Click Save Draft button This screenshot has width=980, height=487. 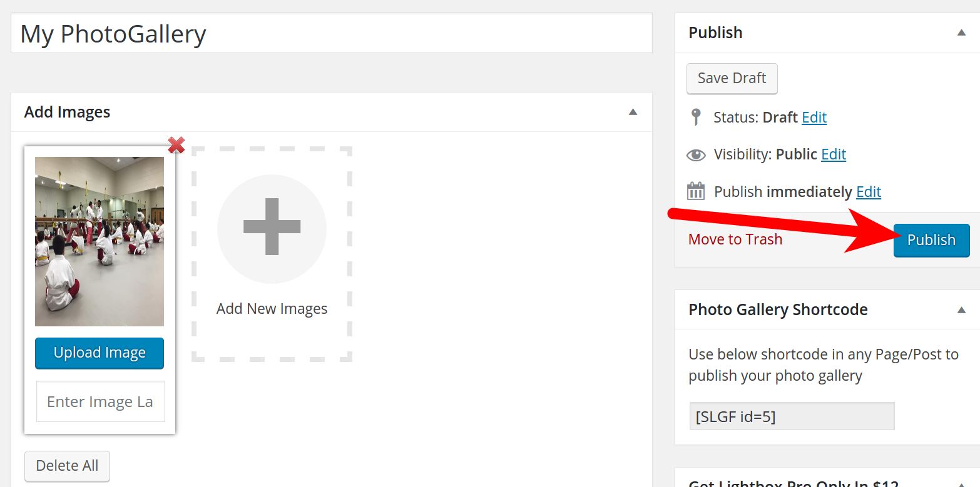tap(732, 78)
